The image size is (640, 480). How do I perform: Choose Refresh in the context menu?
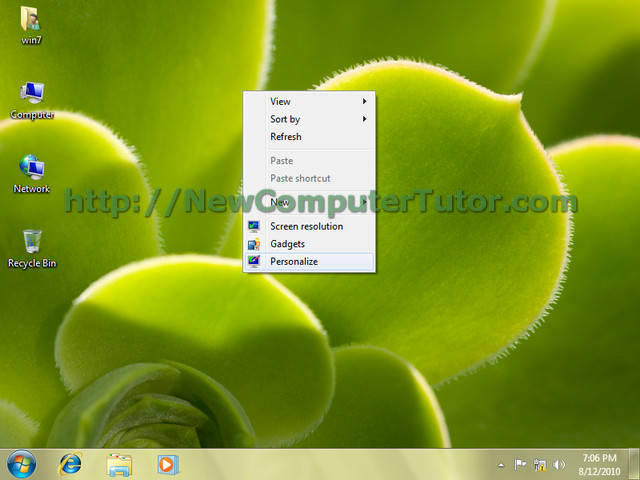coord(309,137)
